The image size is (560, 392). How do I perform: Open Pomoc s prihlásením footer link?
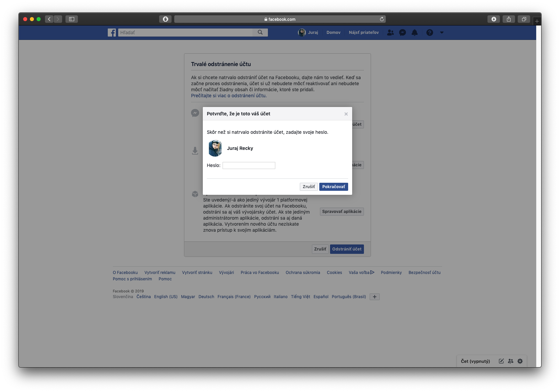pyautogui.click(x=132, y=279)
